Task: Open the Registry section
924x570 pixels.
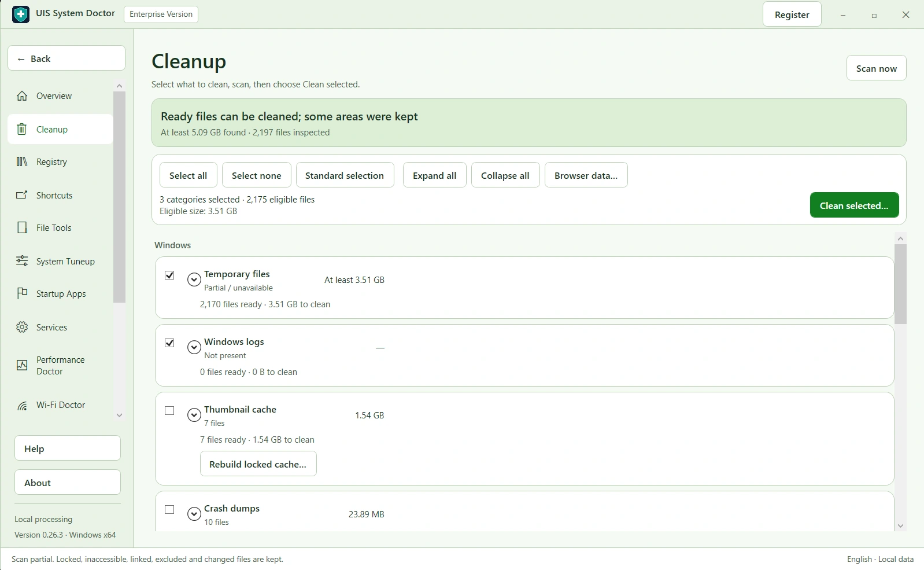Action: 60,162
